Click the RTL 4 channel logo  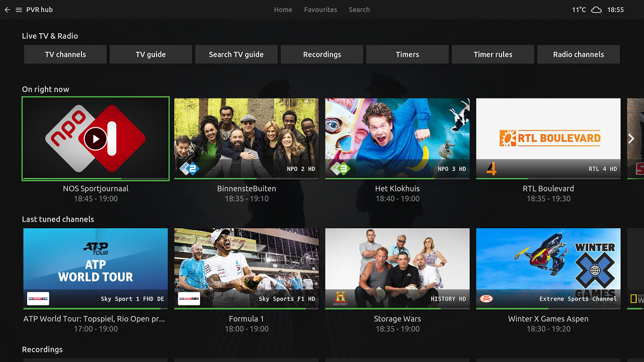pos(492,169)
